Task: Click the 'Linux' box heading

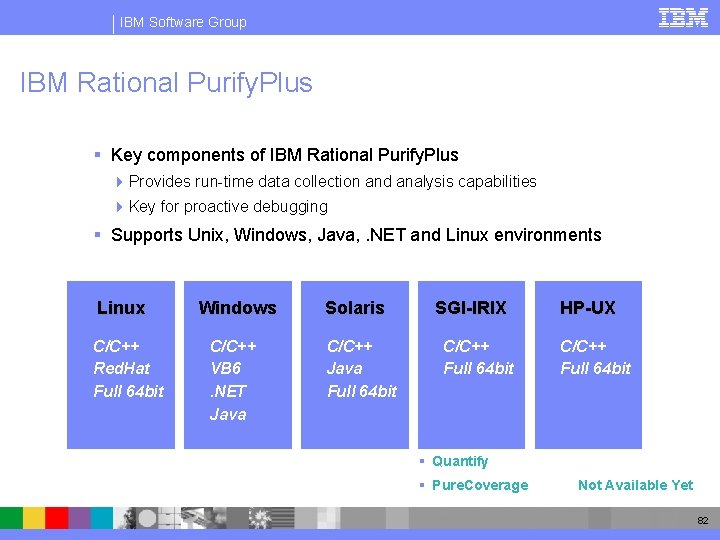Action: [x=121, y=308]
